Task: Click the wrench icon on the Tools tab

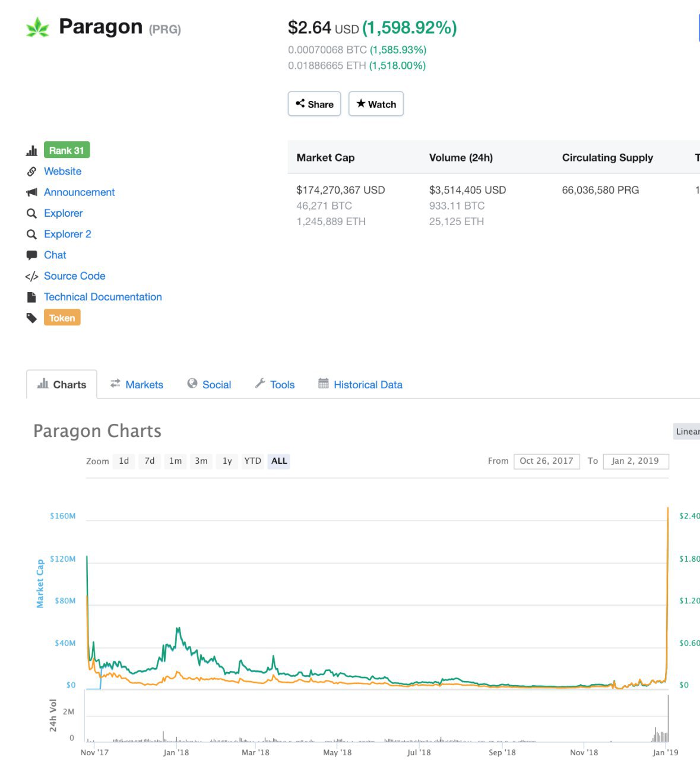Action: (x=260, y=384)
